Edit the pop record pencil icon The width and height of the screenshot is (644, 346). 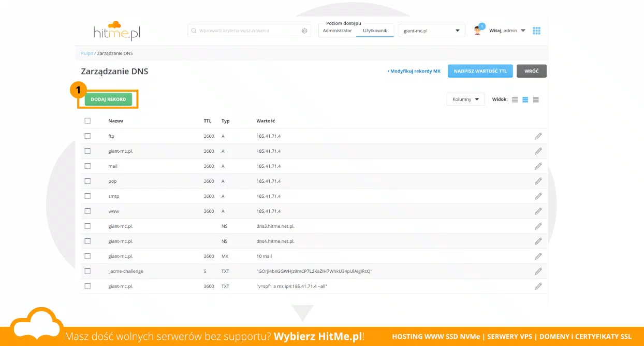[x=538, y=181]
